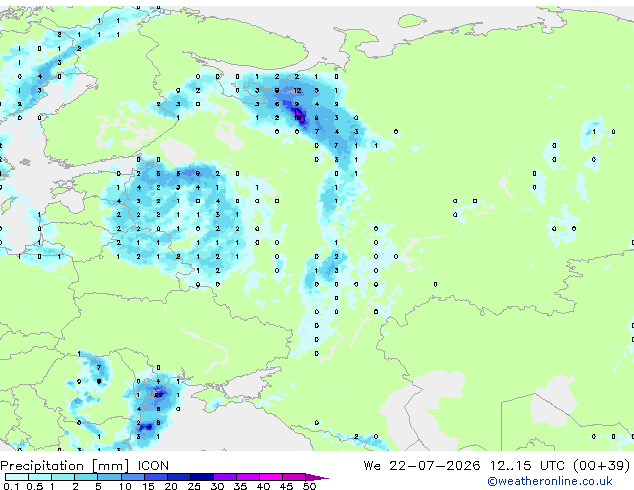This screenshot has width=634, height=490.
Task: Click the '12' precipitation value on the map
Action: point(297,91)
